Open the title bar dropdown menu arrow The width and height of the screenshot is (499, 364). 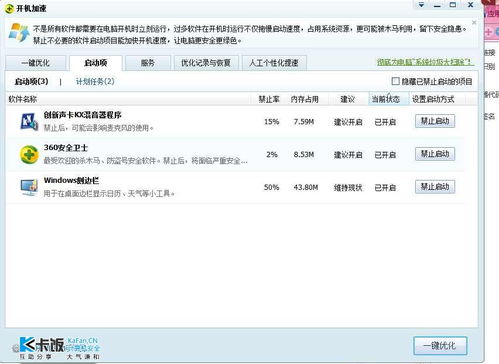[421, 5]
